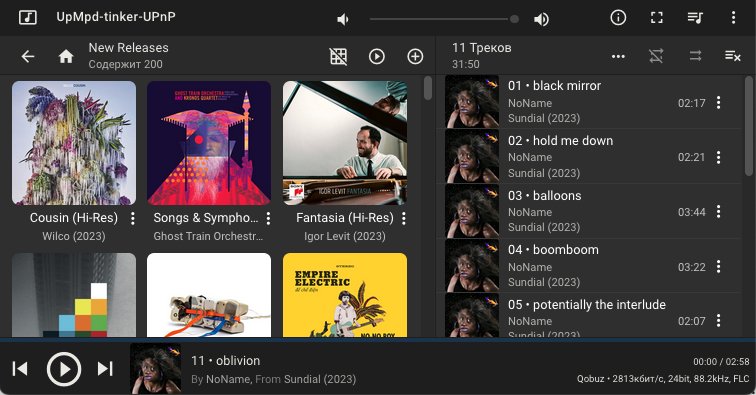This screenshot has height=395, width=756.
Task: Select track 04 boomboom
Action: (588, 266)
